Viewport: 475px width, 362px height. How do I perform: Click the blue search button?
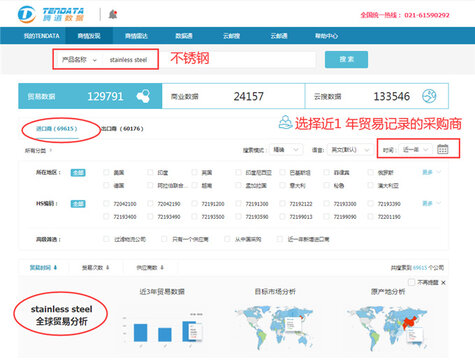tap(346, 59)
